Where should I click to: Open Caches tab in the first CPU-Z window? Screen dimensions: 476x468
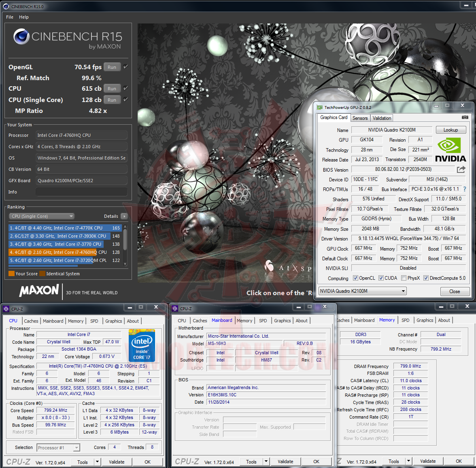tap(31, 321)
